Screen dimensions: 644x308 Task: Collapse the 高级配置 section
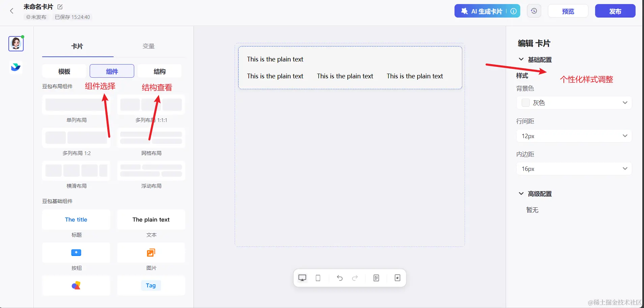click(x=521, y=194)
